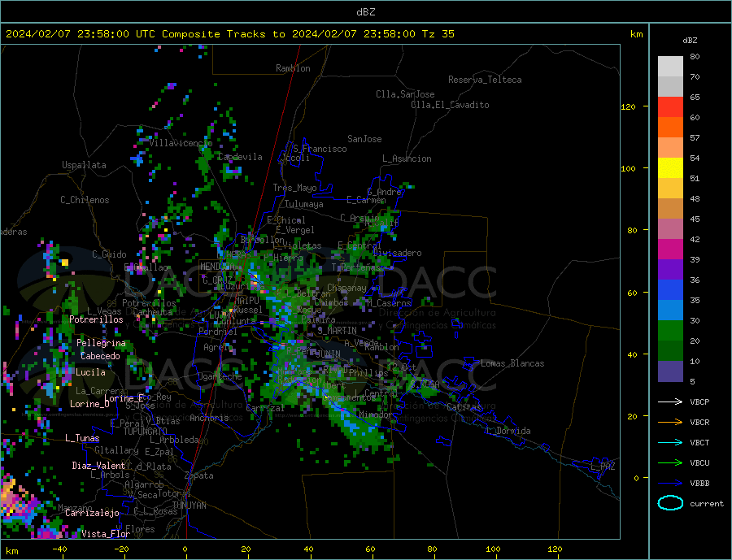Click the VBCP legend label
Screen dimensions: 732x560
[x=699, y=402]
